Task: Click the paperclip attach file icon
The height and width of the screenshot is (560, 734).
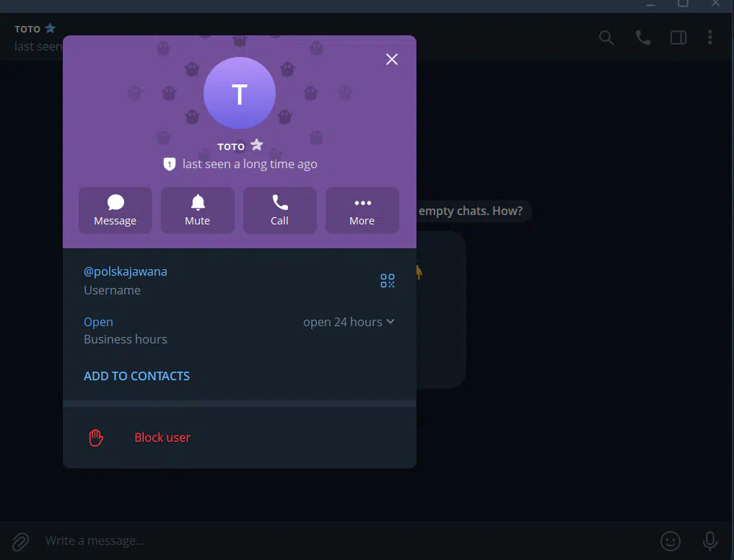Action: pos(20,541)
